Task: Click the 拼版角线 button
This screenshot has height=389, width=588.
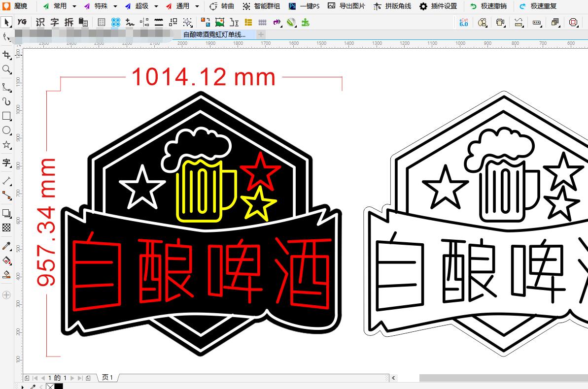Action: click(393, 6)
